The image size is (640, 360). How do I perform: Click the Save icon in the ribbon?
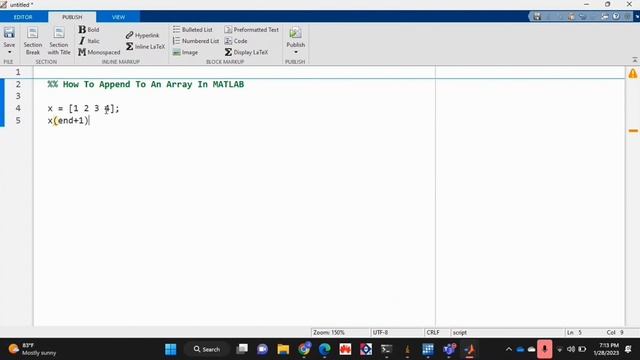(x=9, y=33)
